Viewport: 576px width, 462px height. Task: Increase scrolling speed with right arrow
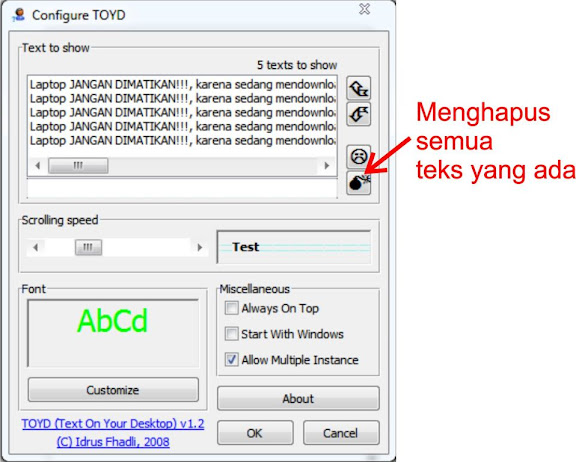click(199, 247)
